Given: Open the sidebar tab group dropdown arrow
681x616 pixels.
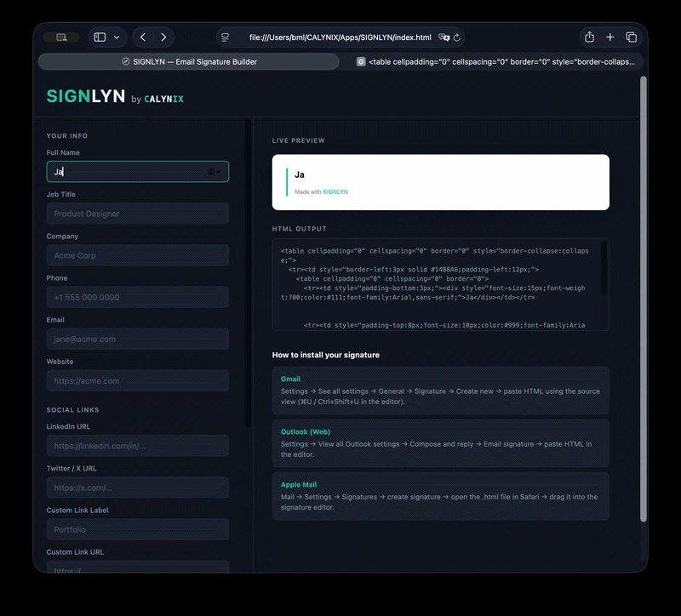Looking at the screenshot, I should tap(117, 37).
